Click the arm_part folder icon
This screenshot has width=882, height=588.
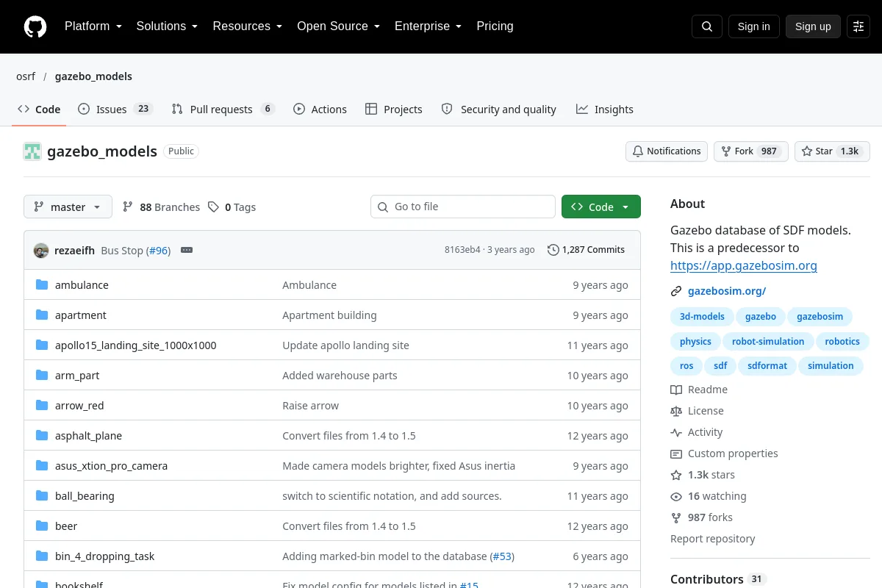(42, 376)
